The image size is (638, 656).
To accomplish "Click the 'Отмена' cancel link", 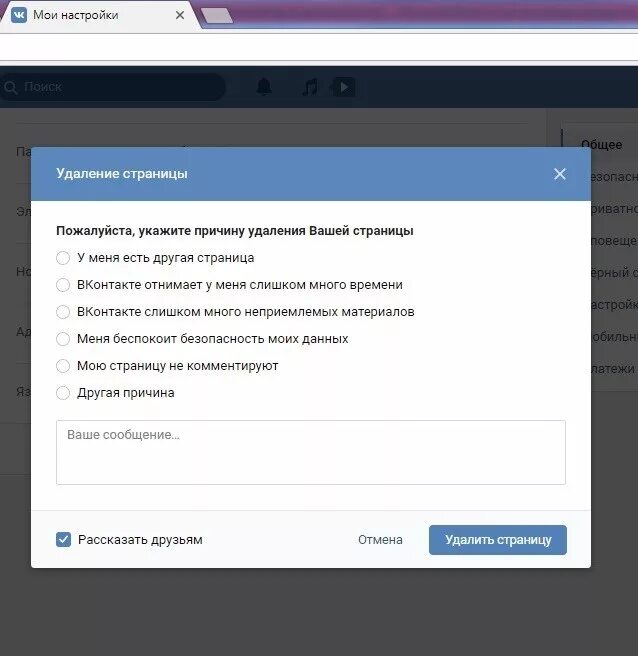I will [x=380, y=540].
